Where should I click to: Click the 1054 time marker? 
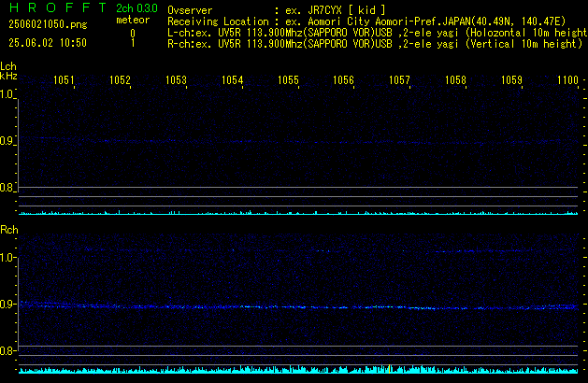[232, 80]
